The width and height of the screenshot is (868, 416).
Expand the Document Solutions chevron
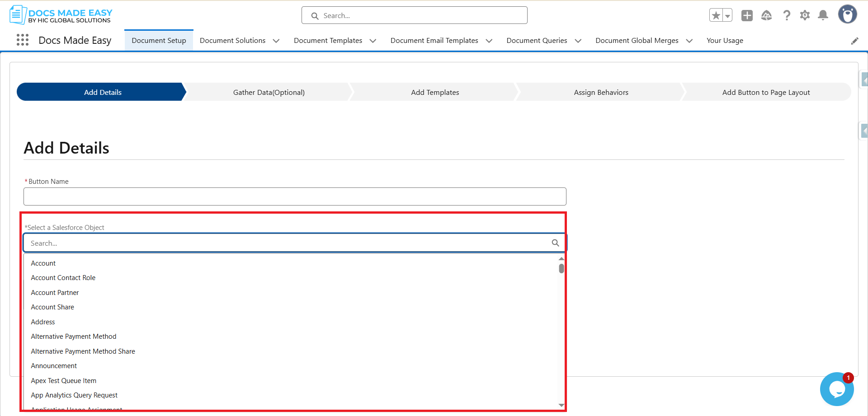(x=276, y=41)
